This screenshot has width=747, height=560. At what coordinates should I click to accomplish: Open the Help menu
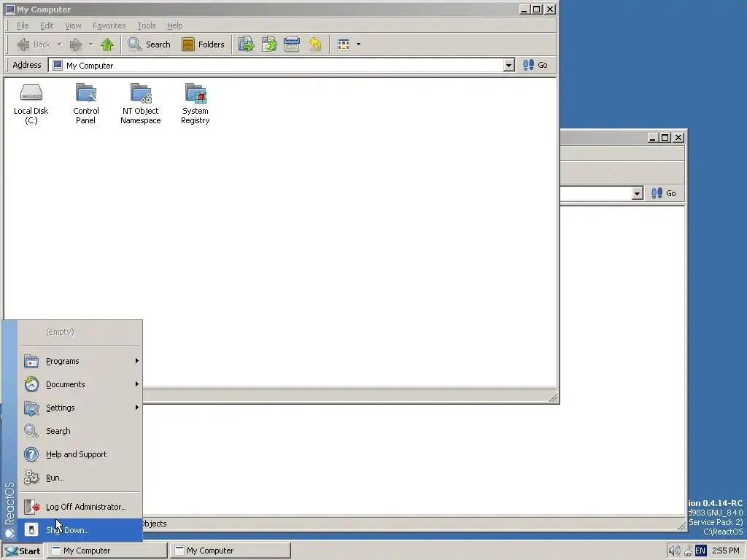coord(175,26)
